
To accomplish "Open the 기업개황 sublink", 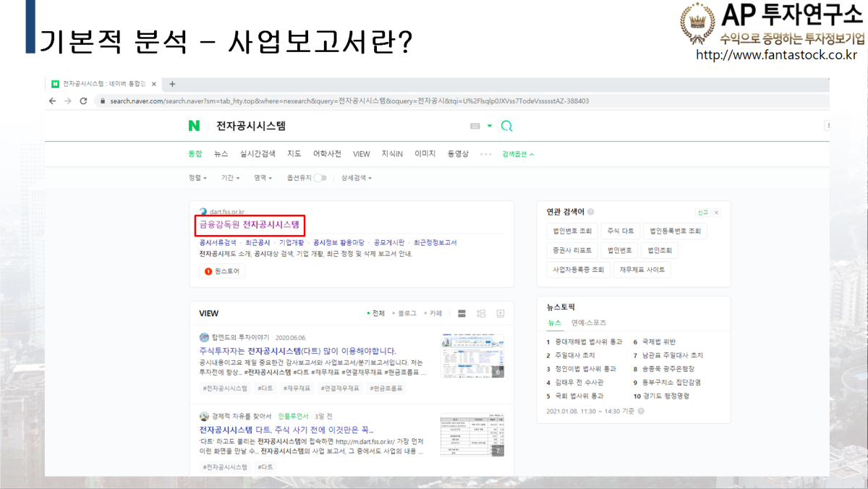I will (x=292, y=243).
